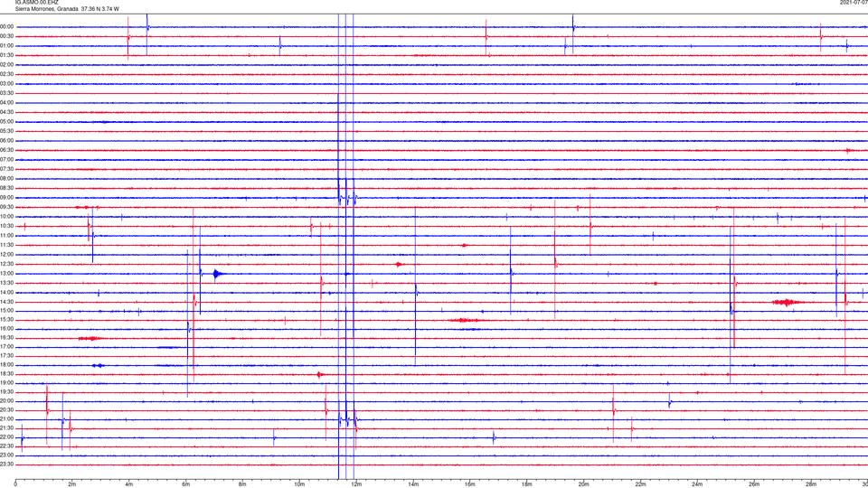
Task: Choose the 23:00 row label
Action: 7,455
